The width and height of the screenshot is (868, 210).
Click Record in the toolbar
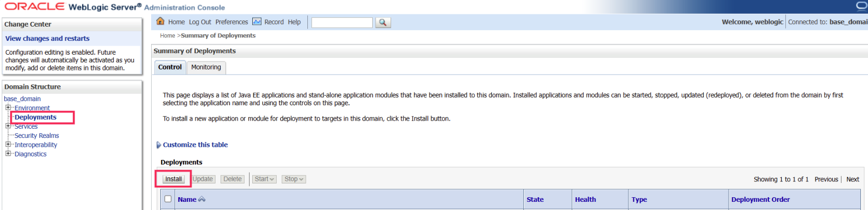274,22
